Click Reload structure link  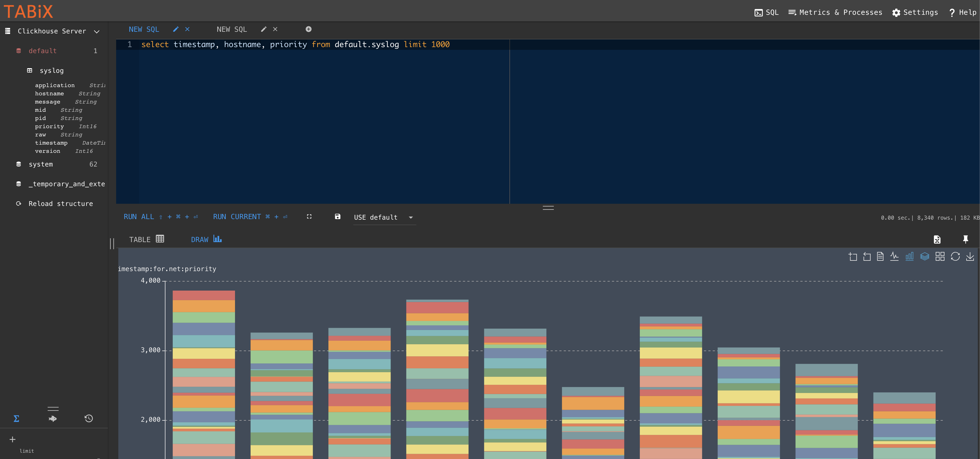tap(61, 204)
